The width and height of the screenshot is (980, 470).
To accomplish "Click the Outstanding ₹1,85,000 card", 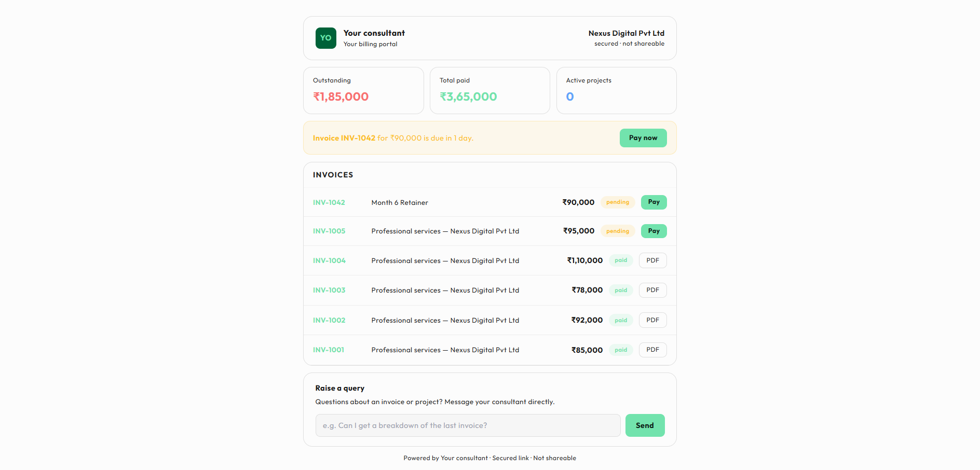I will coord(363,90).
